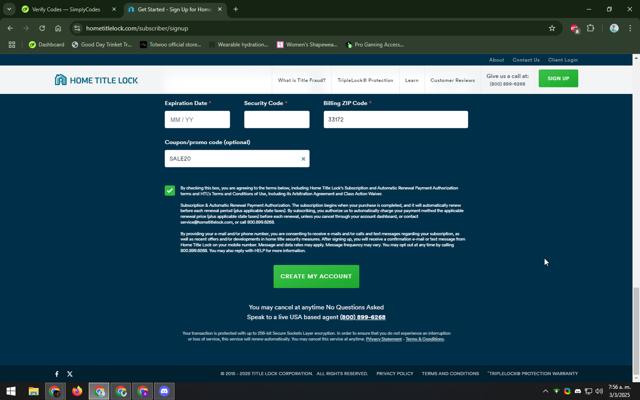
Task: Bookmark this page with star icon
Action: click(552, 28)
